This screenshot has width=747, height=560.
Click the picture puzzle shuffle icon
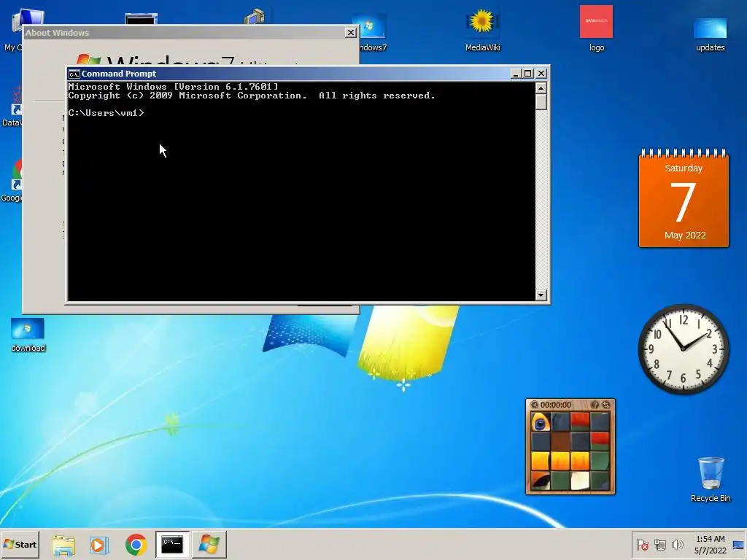point(606,405)
